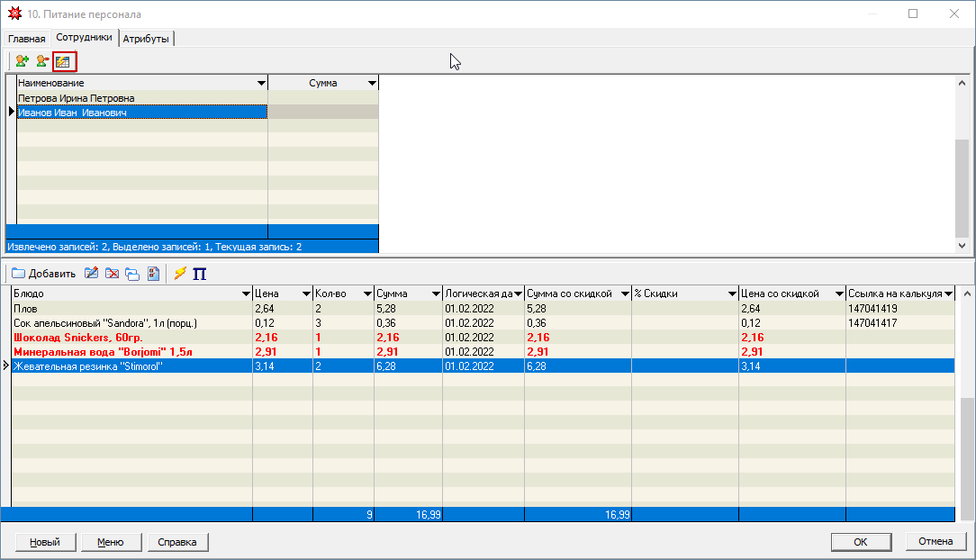Click the edit record pencil icon

91,273
